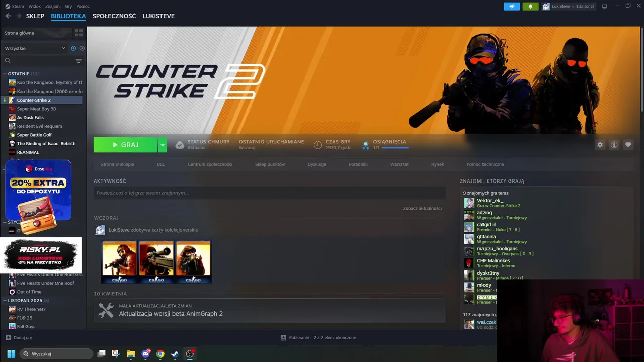644x362 pixels.
Task: Open the Pomoc menu
Action: pos(83,6)
